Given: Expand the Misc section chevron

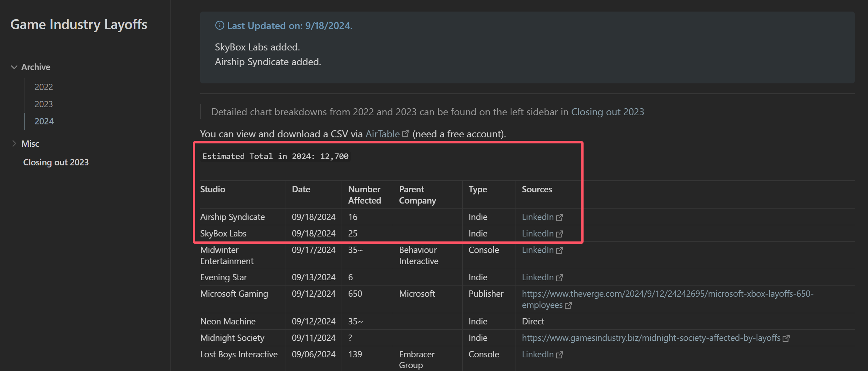Looking at the screenshot, I should pos(14,144).
